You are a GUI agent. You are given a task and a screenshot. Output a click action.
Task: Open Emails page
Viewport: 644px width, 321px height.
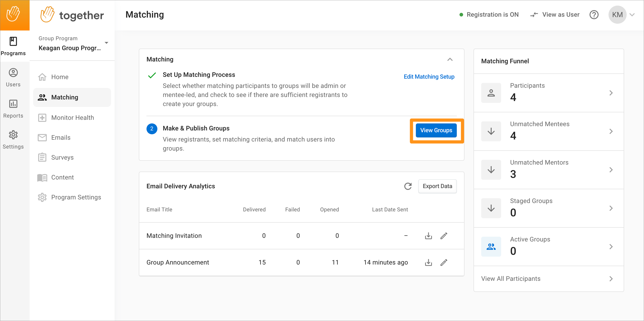click(x=72, y=138)
